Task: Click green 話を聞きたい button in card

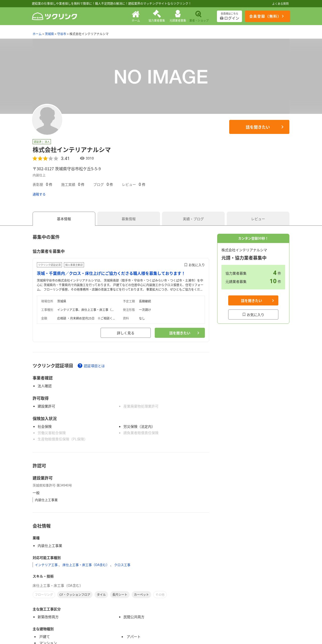Action: pos(180,333)
